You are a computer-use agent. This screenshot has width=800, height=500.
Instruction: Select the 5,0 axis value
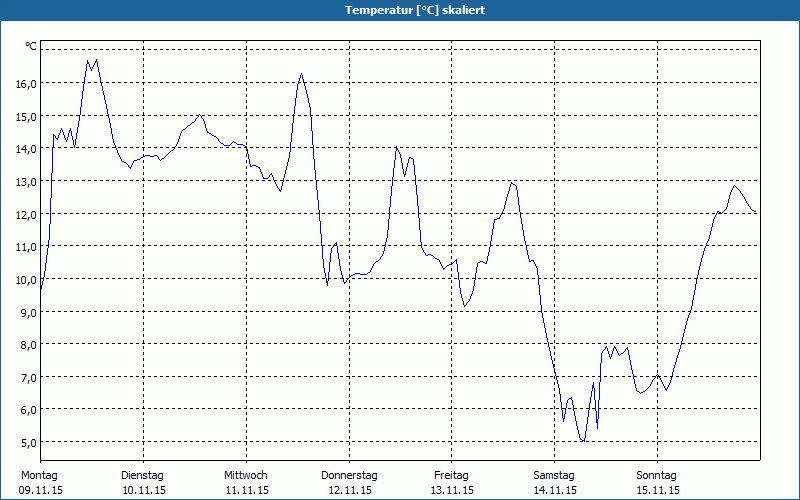[28, 443]
